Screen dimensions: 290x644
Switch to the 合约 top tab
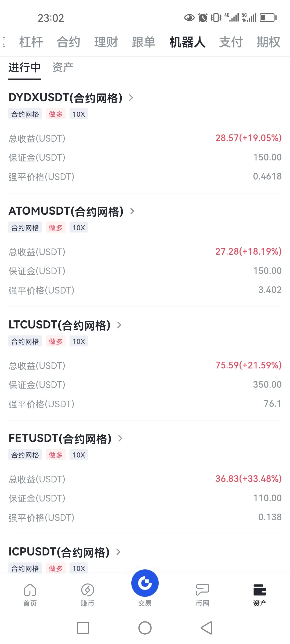[68, 42]
